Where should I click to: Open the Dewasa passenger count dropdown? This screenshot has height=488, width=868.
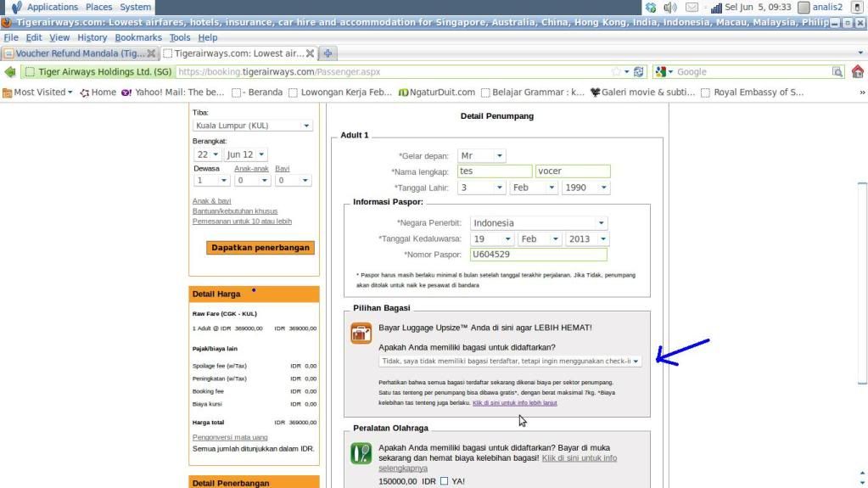point(211,181)
